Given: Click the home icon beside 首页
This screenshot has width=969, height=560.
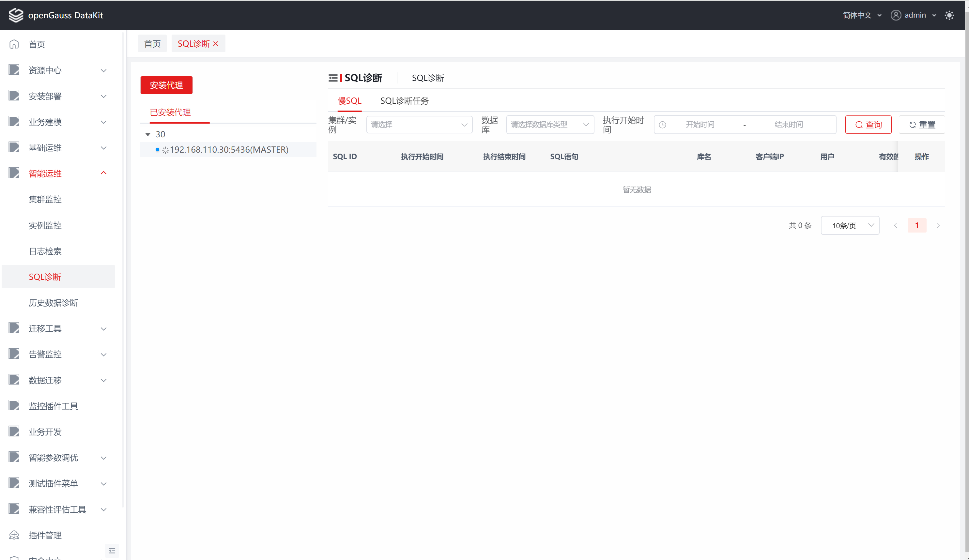Looking at the screenshot, I should 14,44.
